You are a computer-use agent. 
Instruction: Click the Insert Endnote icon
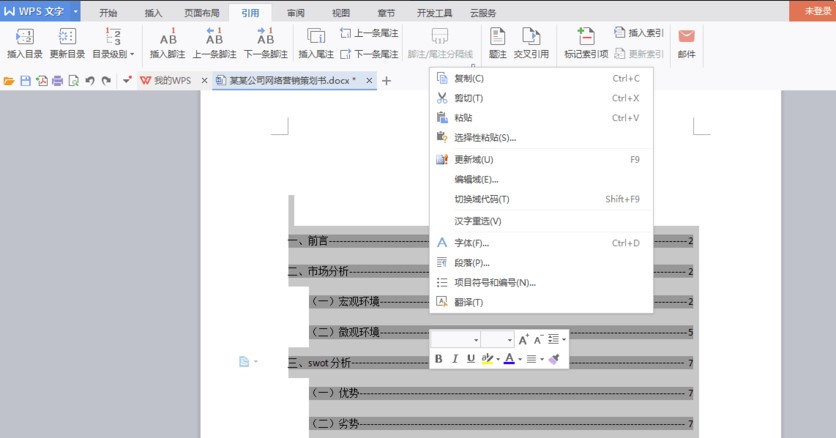pos(316,37)
